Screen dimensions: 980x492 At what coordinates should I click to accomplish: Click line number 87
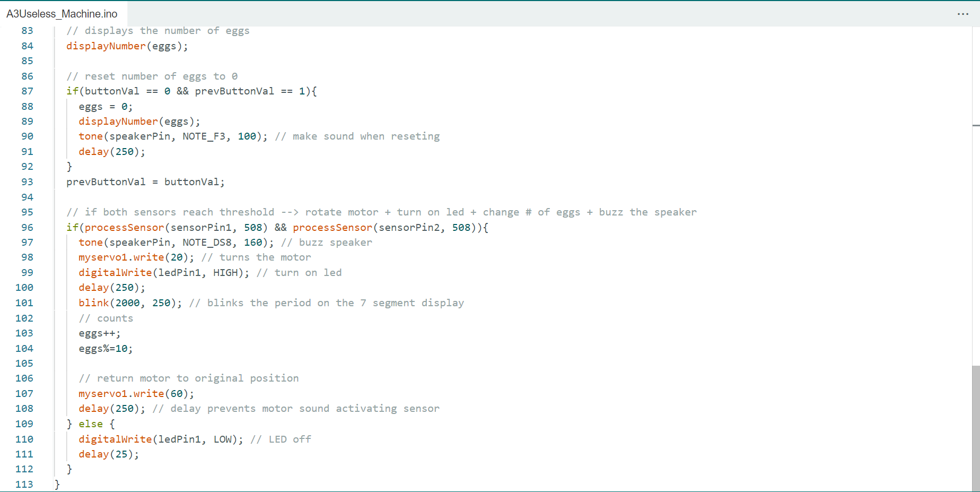[x=27, y=91]
